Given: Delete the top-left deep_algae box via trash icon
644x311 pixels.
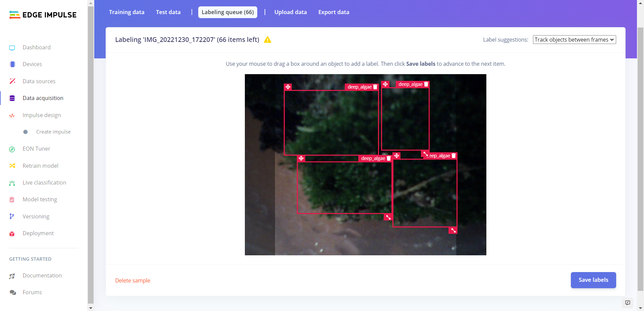Looking at the screenshot, I should pos(375,87).
